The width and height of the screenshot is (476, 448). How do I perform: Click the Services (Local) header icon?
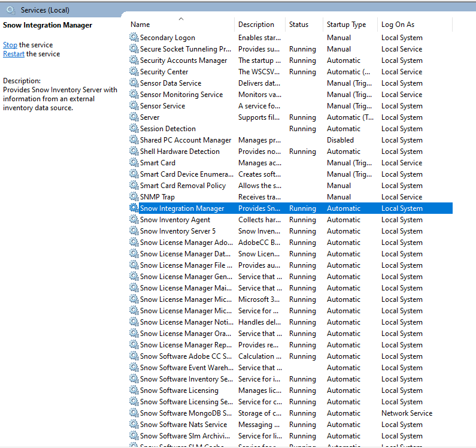[x=11, y=10]
